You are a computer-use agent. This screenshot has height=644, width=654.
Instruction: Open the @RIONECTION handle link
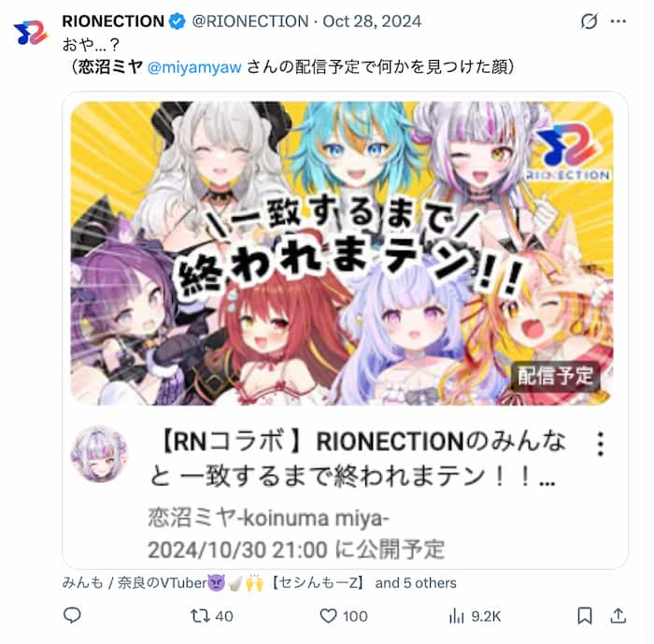coord(250,21)
